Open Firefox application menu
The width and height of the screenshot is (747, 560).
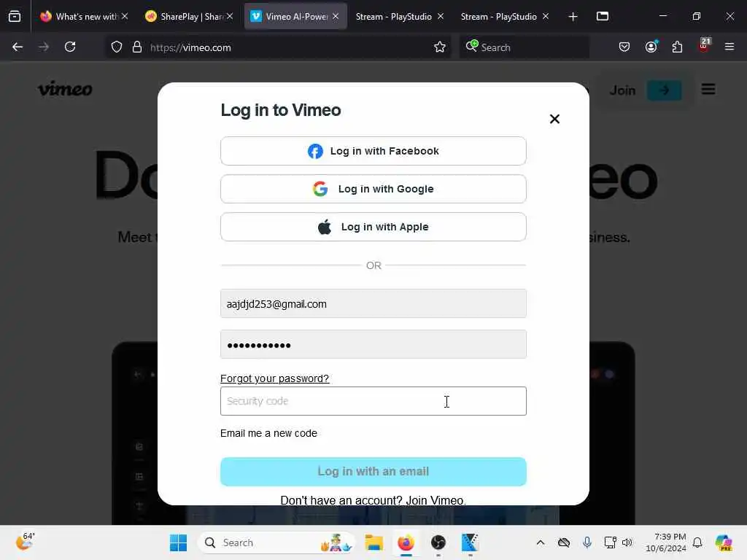click(x=729, y=47)
